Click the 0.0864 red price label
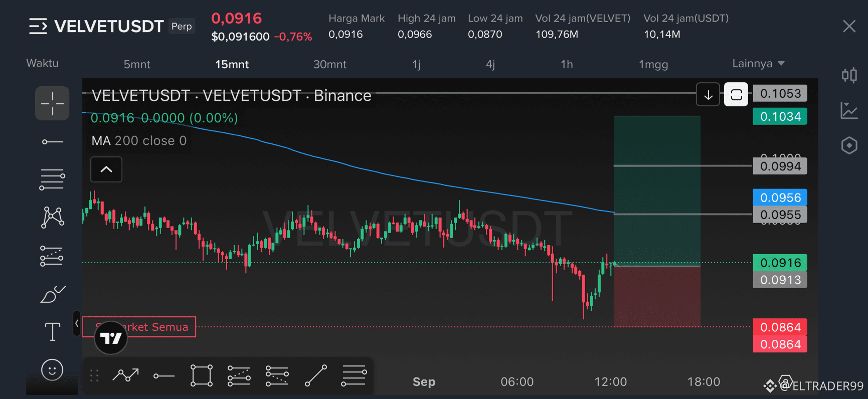The height and width of the screenshot is (399, 868). 780,327
